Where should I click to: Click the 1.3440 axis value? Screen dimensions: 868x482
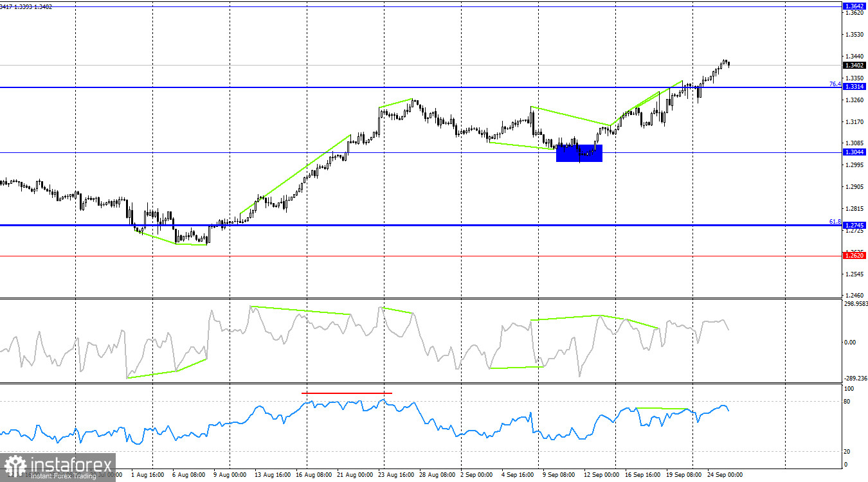click(855, 57)
